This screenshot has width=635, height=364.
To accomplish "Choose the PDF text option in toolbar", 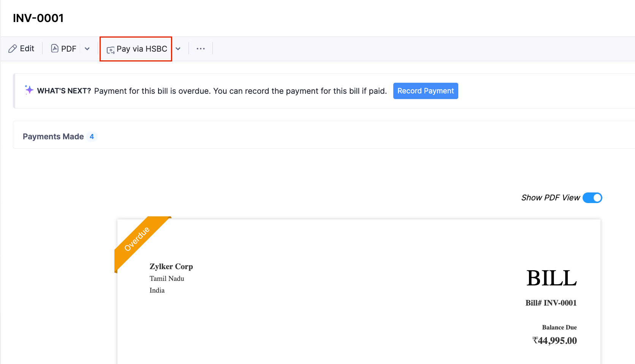I will tap(69, 49).
